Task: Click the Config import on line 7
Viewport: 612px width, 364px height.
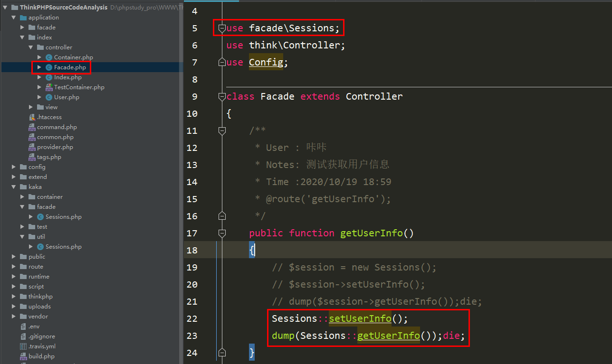Action: 266,63
